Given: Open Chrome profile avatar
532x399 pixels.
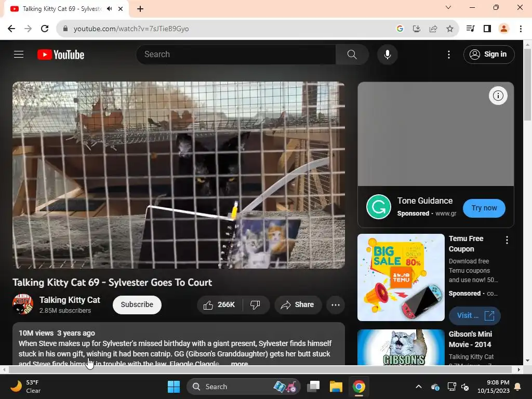Looking at the screenshot, I should [504, 29].
